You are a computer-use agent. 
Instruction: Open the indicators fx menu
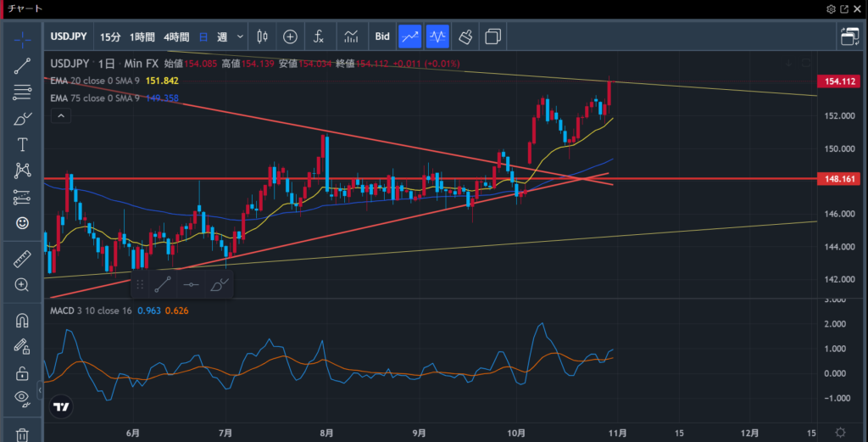point(319,36)
